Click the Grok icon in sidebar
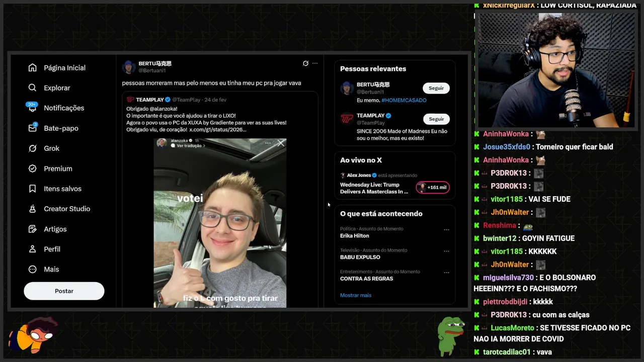The width and height of the screenshot is (644, 362). pos(33,148)
